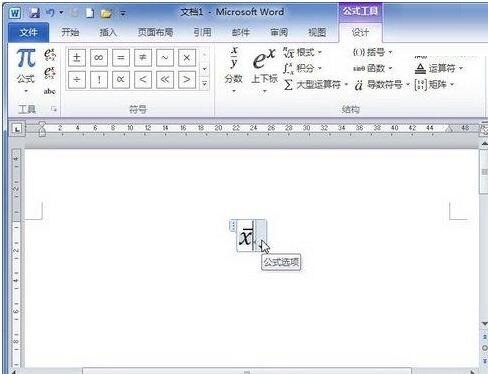This screenshot has height=374, width=488.
Task: Open the 文件 (File) tab
Action: click(x=28, y=33)
